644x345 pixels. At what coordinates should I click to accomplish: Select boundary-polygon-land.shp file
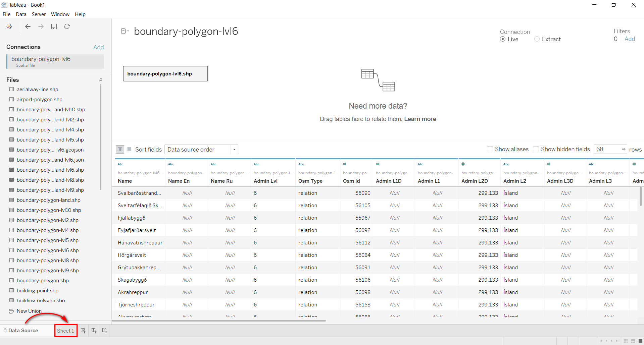click(x=49, y=200)
